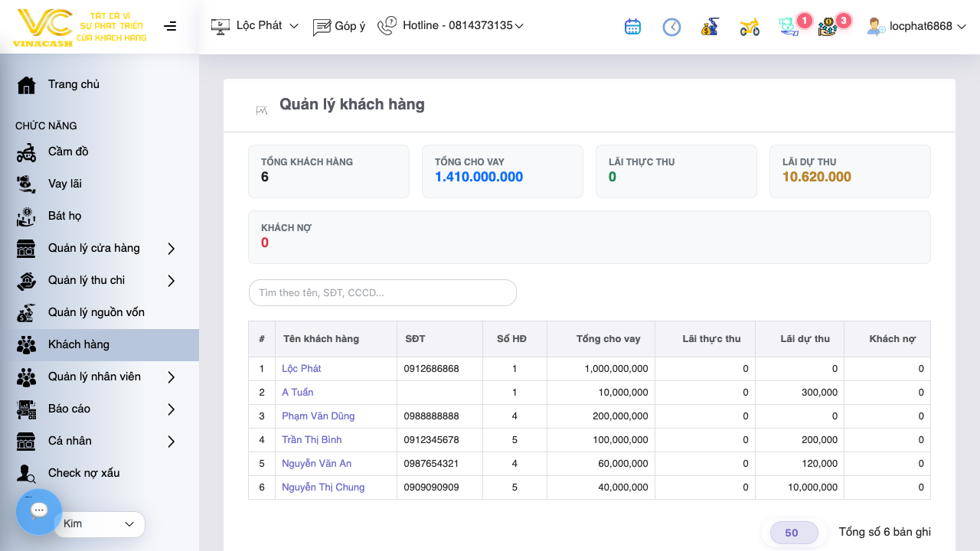
Task: Click phone number 0988888888
Action: point(432,416)
